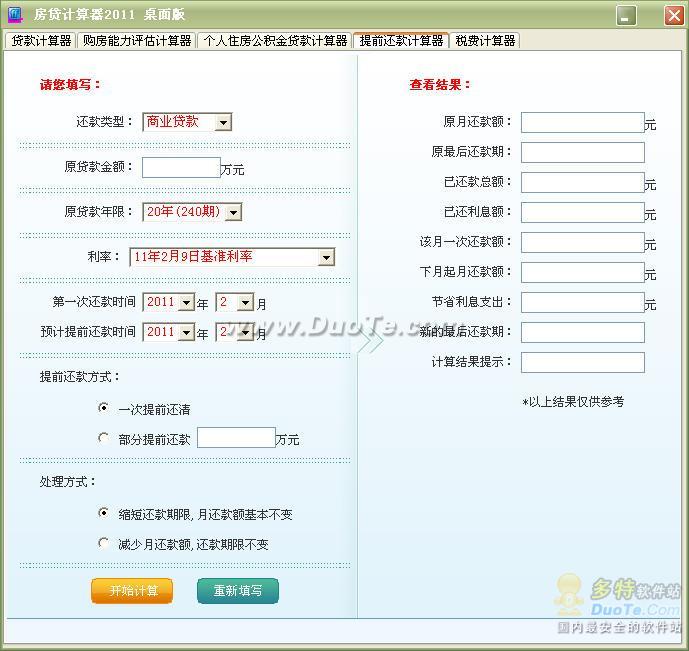
Task: Click the 原贷款金额 input field
Action: point(180,168)
